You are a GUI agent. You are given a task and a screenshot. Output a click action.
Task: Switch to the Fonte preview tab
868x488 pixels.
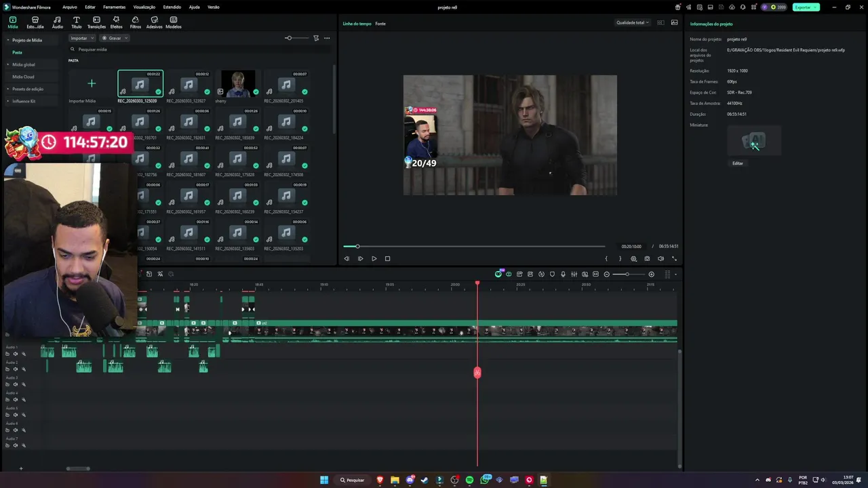(x=380, y=24)
